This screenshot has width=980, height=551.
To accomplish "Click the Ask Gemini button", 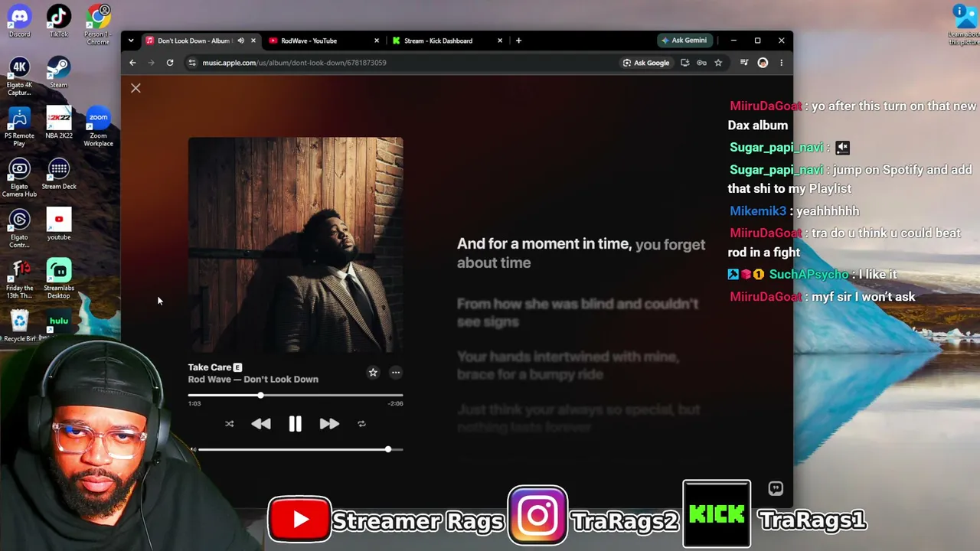I will tap(684, 41).
